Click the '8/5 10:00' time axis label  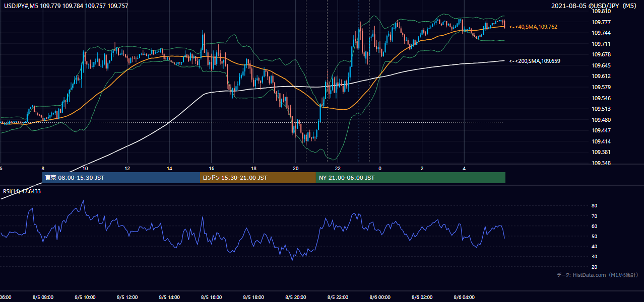85,297
